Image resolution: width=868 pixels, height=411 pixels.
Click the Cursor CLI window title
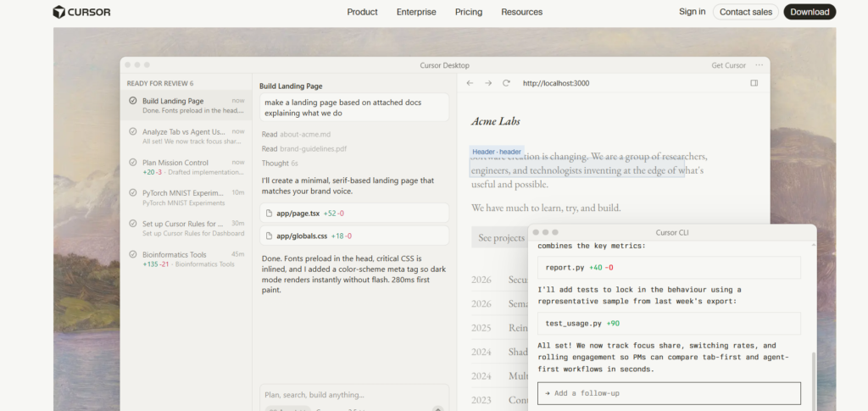click(672, 232)
